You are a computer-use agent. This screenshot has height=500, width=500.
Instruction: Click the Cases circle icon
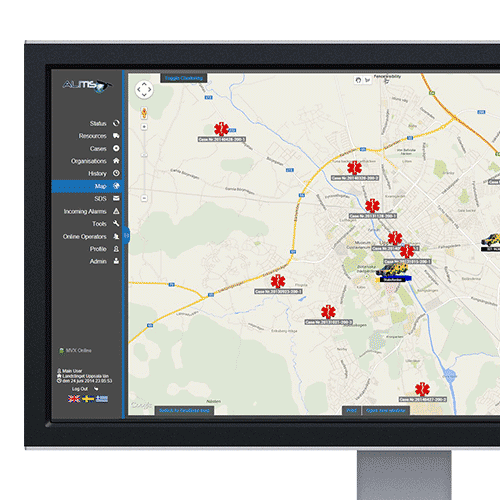click(116, 148)
